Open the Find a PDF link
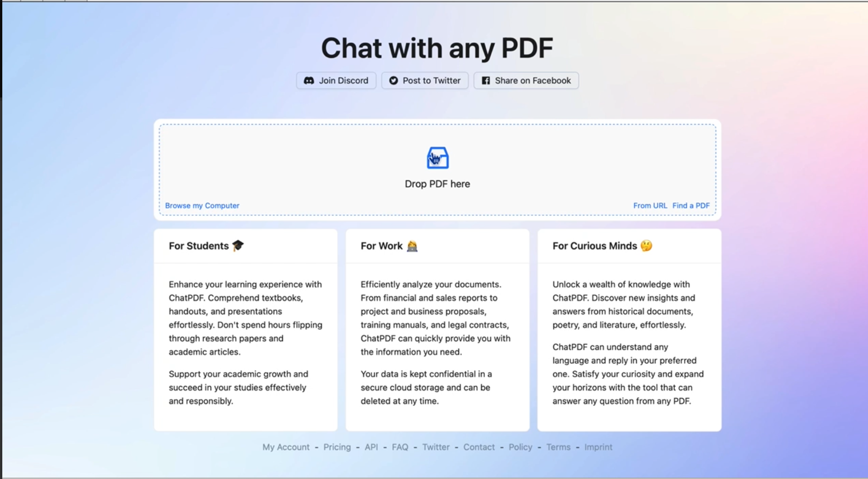The image size is (868, 479). pos(691,205)
